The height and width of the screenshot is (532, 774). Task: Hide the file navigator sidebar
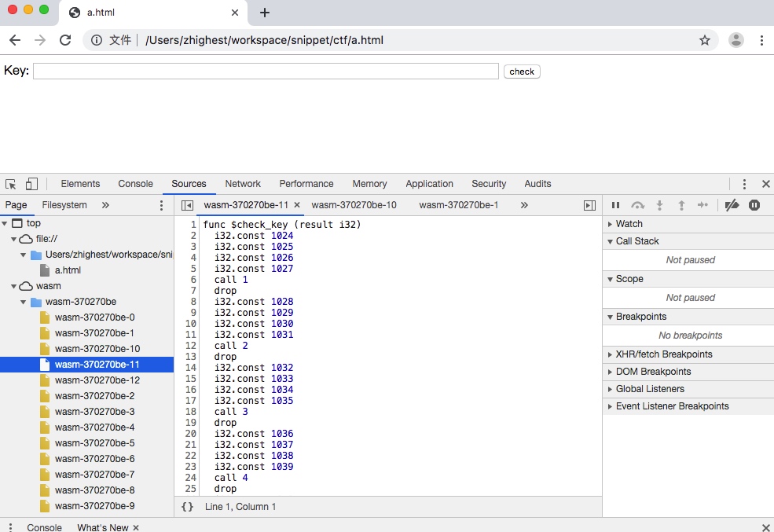[x=187, y=205]
